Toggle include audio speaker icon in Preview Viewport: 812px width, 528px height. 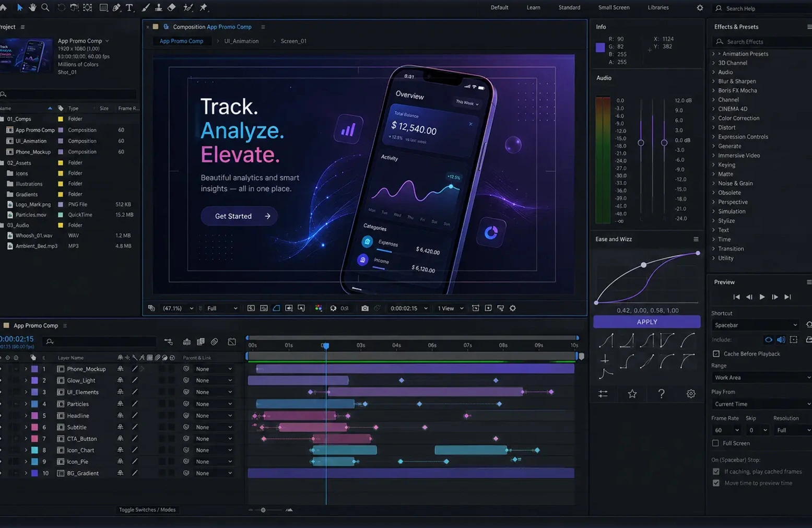(x=781, y=339)
